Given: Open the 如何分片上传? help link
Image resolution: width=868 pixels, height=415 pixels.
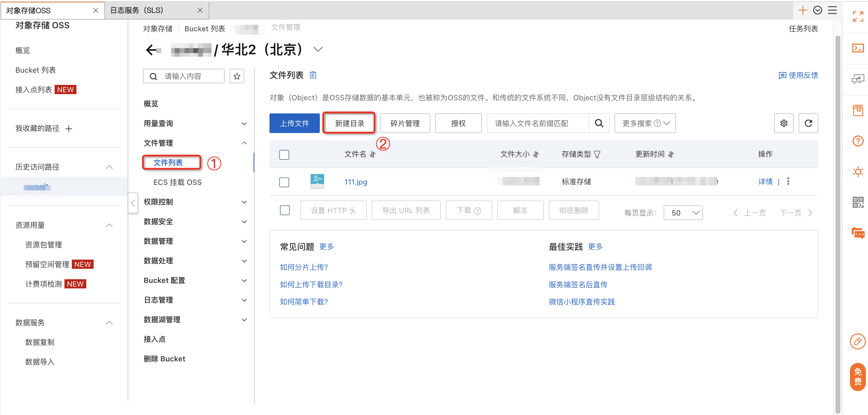Looking at the screenshot, I should click(x=304, y=267).
